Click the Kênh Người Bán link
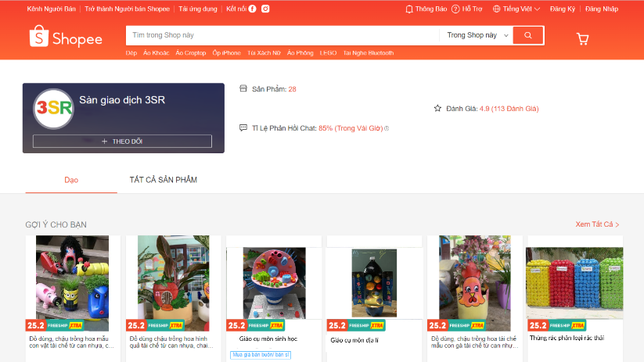This screenshot has width=644, height=362. pos(52,9)
